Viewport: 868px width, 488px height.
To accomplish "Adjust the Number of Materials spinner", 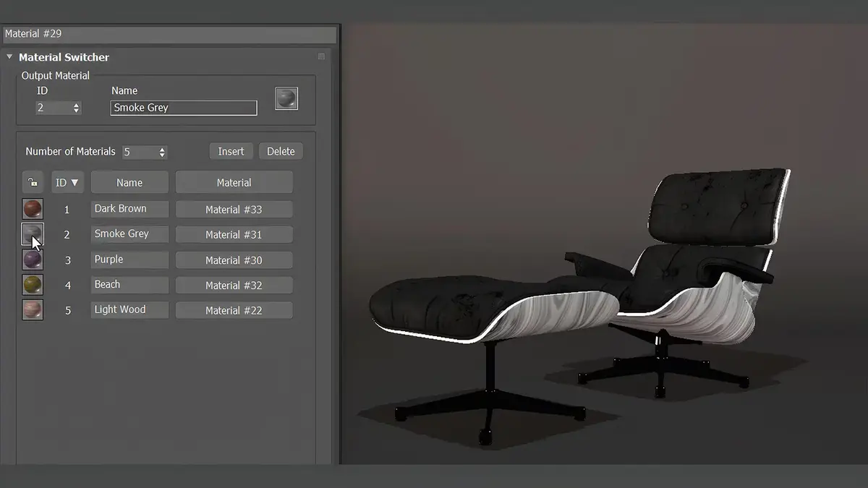I will [162, 152].
